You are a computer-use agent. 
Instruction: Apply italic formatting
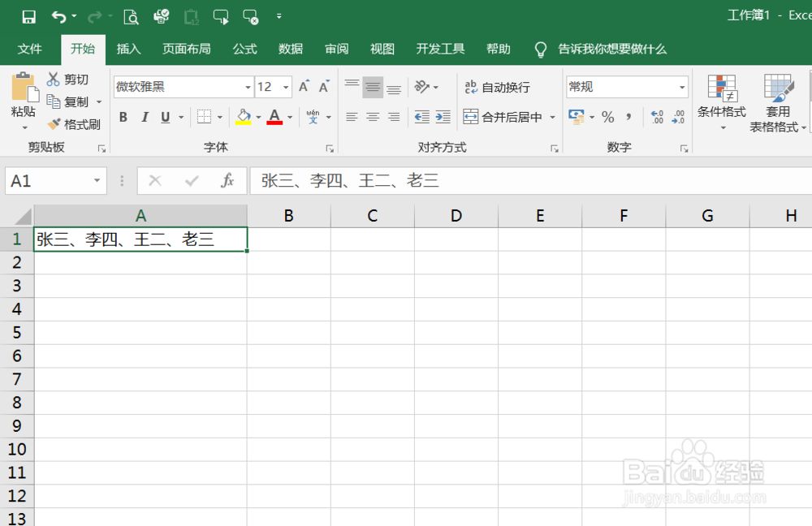145,117
